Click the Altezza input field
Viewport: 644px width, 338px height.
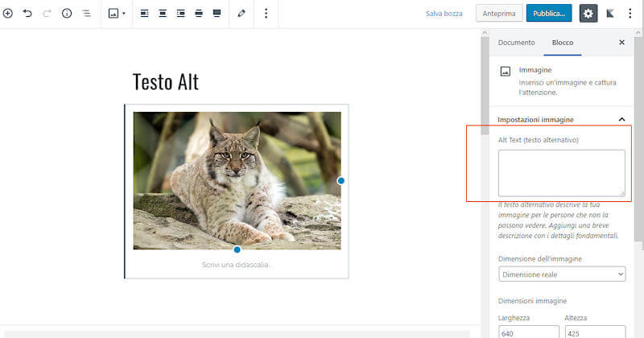(595, 332)
